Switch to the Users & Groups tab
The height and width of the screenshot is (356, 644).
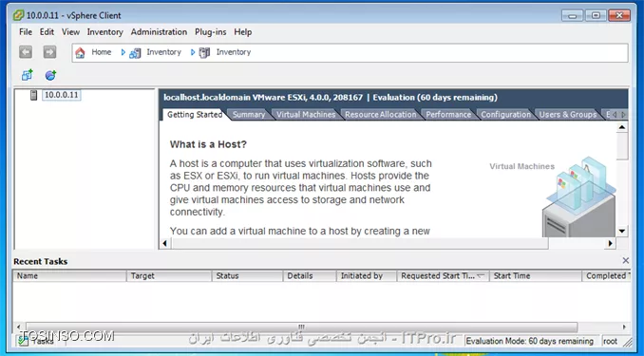pos(568,115)
